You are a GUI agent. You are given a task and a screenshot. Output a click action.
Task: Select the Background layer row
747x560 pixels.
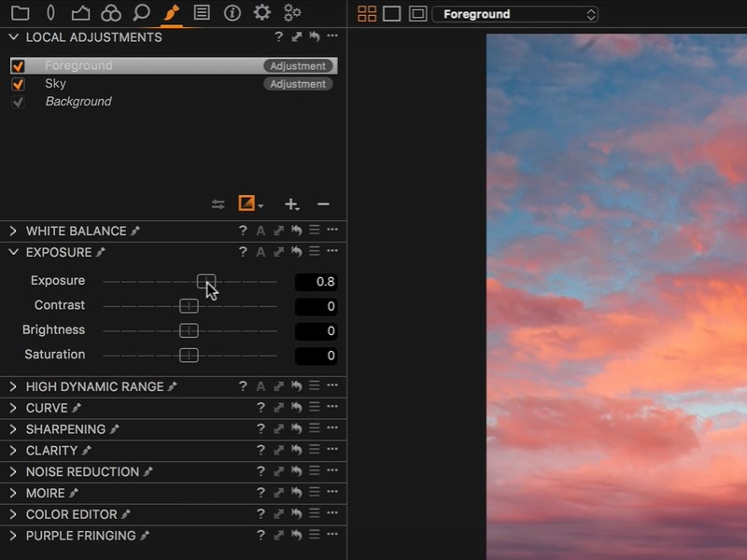(174, 102)
